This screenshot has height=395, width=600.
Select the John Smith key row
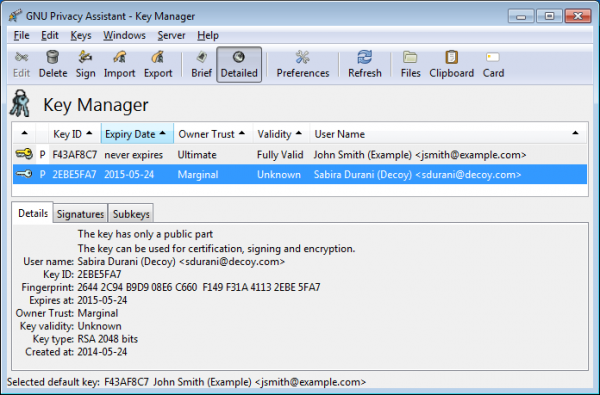tap(300, 155)
